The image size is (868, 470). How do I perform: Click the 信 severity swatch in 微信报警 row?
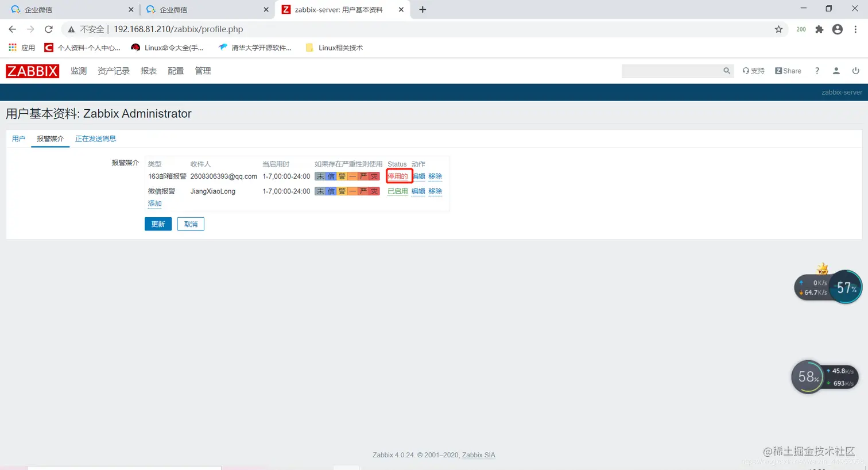[331, 191]
